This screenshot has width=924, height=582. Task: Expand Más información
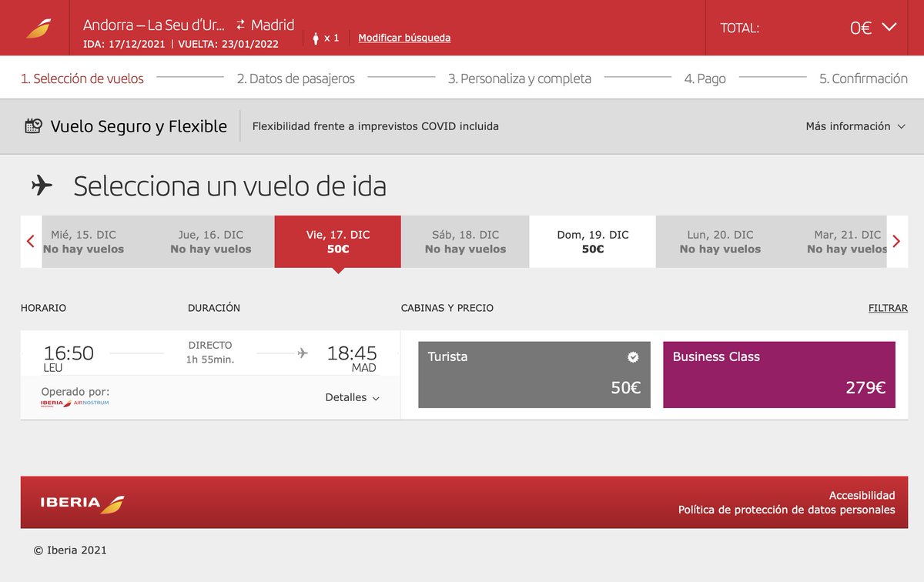855,126
